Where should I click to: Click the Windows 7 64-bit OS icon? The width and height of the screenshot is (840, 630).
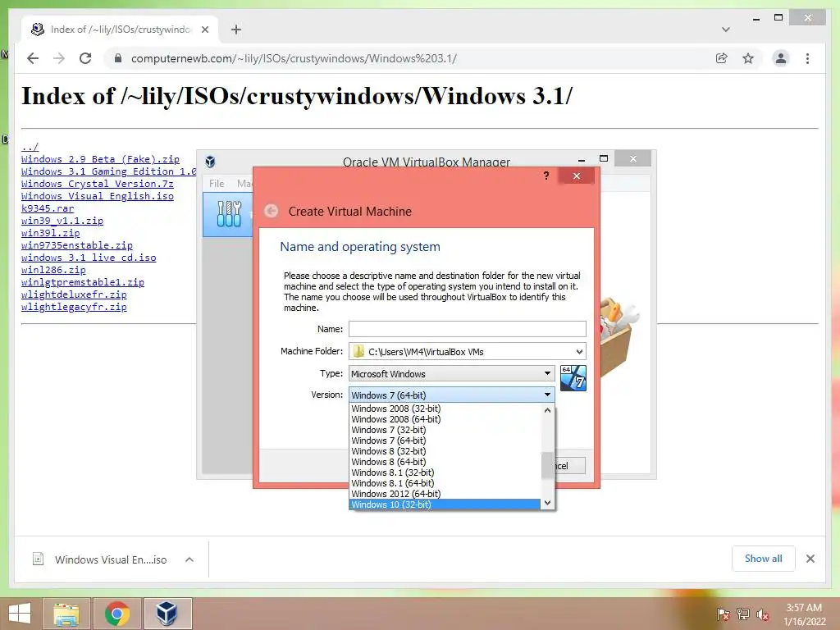click(573, 378)
